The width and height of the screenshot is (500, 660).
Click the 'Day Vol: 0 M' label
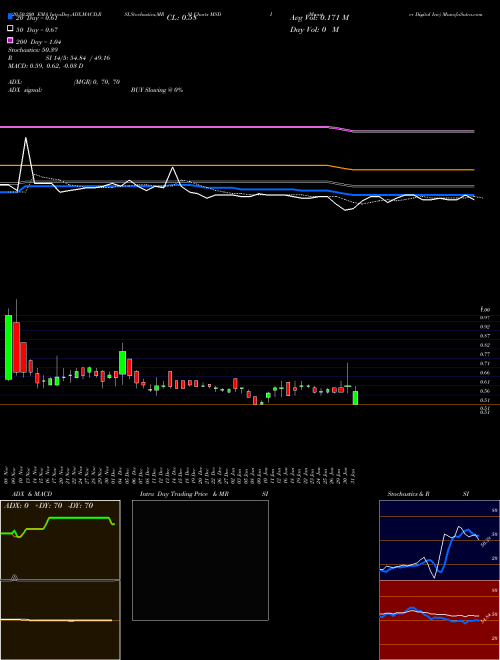click(x=314, y=29)
